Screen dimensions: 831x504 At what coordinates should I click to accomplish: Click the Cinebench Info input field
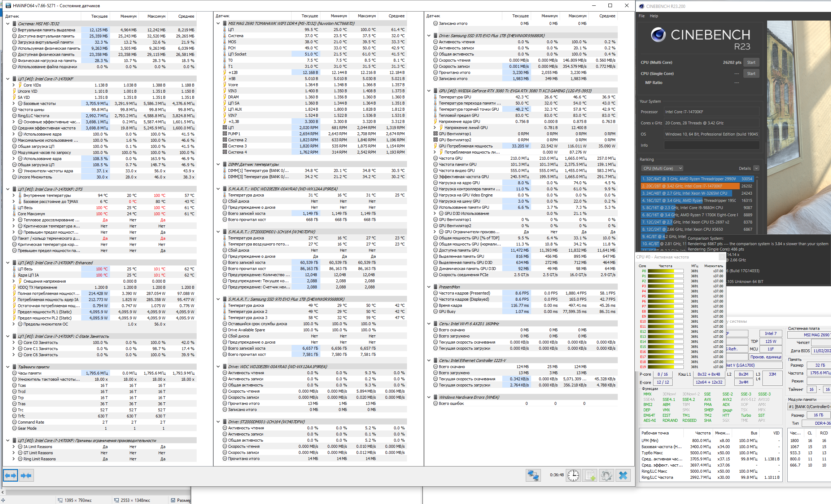click(x=711, y=145)
